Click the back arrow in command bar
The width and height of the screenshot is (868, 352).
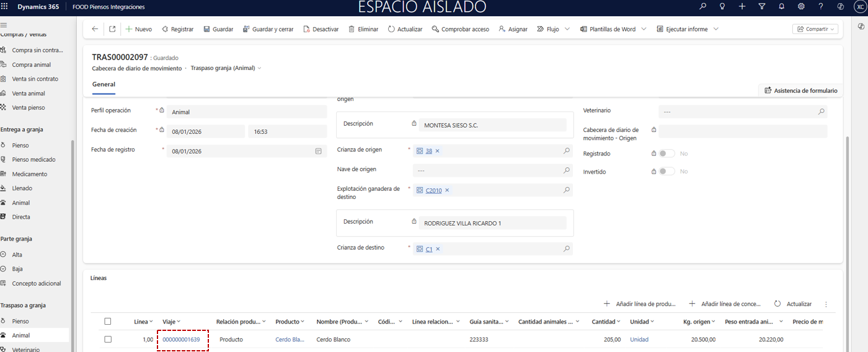pos(95,29)
